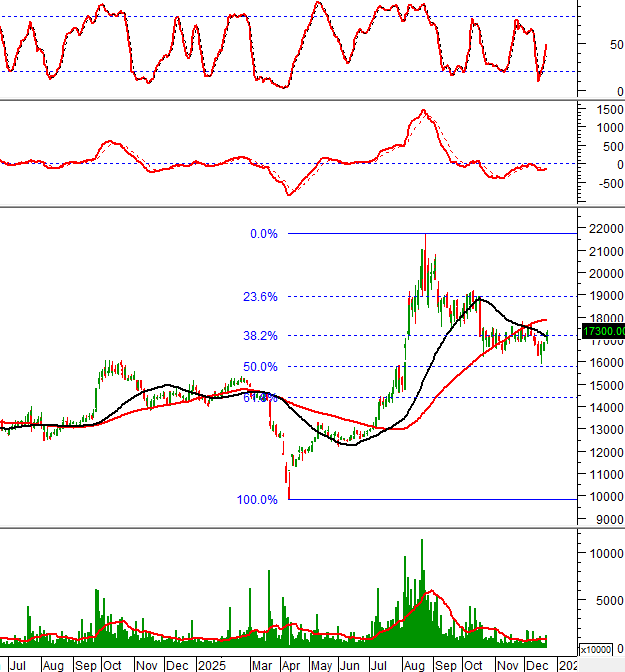This screenshot has width=625, height=672.
Task: Select the Mar label on the time axis
Action: tap(260, 664)
